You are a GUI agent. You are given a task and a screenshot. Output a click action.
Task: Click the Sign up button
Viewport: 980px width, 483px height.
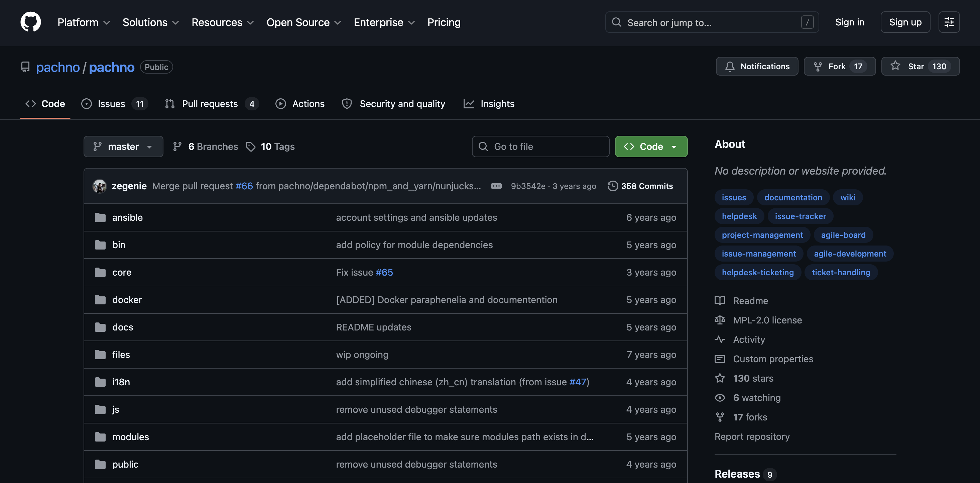(x=905, y=22)
